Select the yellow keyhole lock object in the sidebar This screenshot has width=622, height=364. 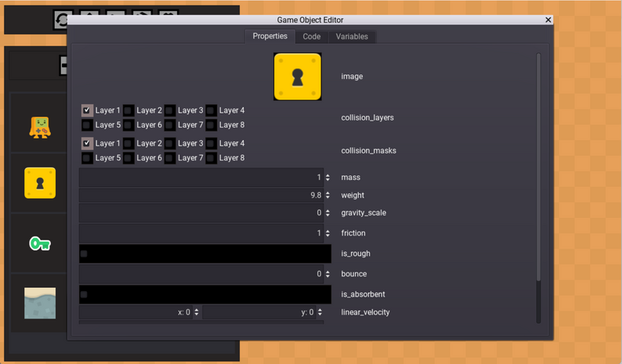tap(40, 183)
